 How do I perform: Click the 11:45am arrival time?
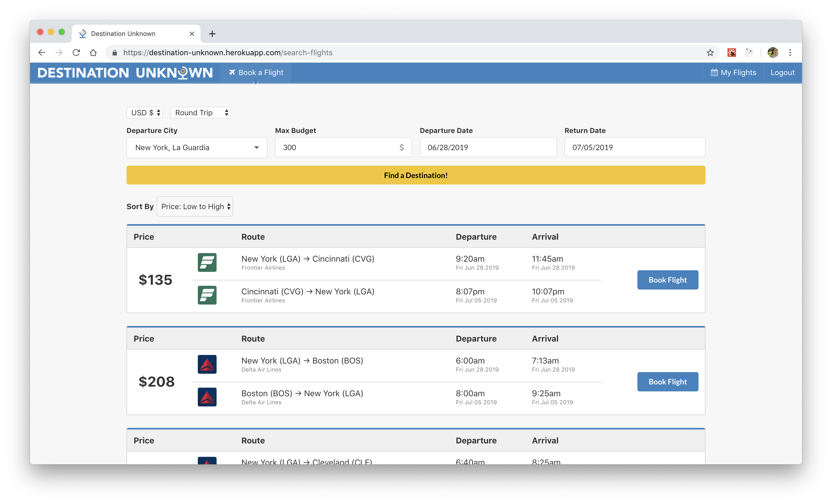[x=547, y=259]
